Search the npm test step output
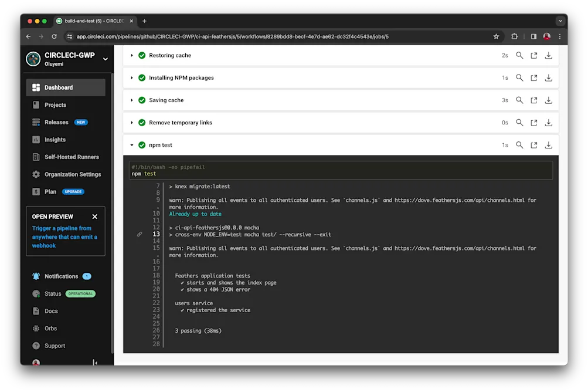Image resolution: width=588 pixels, height=392 pixels. [519, 145]
